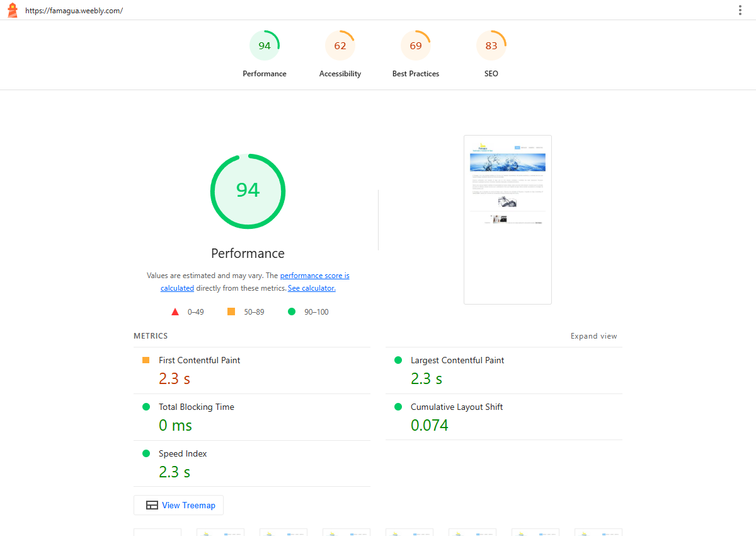The height and width of the screenshot is (536, 756).
Task: Click the METRICS section heading
Action: (151, 336)
